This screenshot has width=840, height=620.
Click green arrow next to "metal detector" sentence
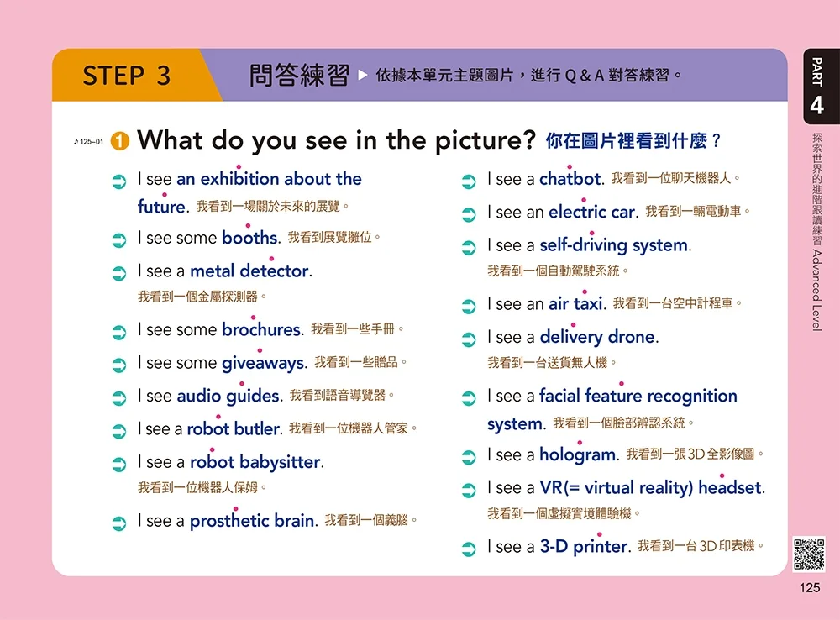pos(119,273)
